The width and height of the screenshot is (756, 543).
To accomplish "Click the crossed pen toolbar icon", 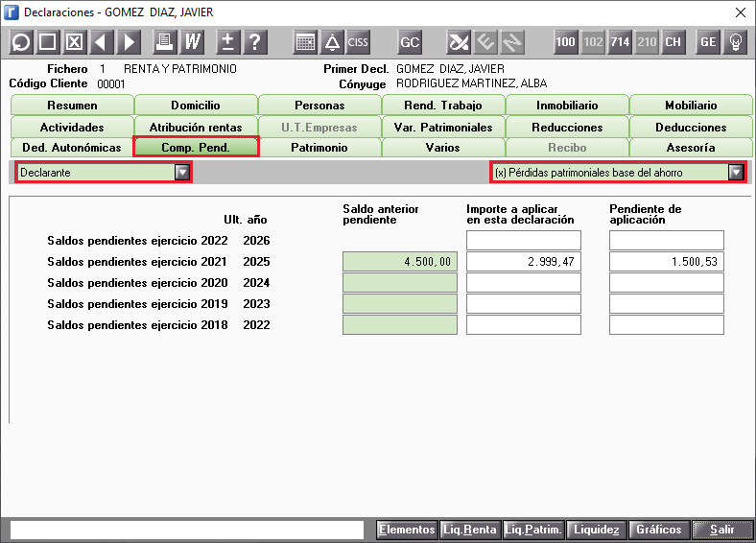I will pos(459,42).
